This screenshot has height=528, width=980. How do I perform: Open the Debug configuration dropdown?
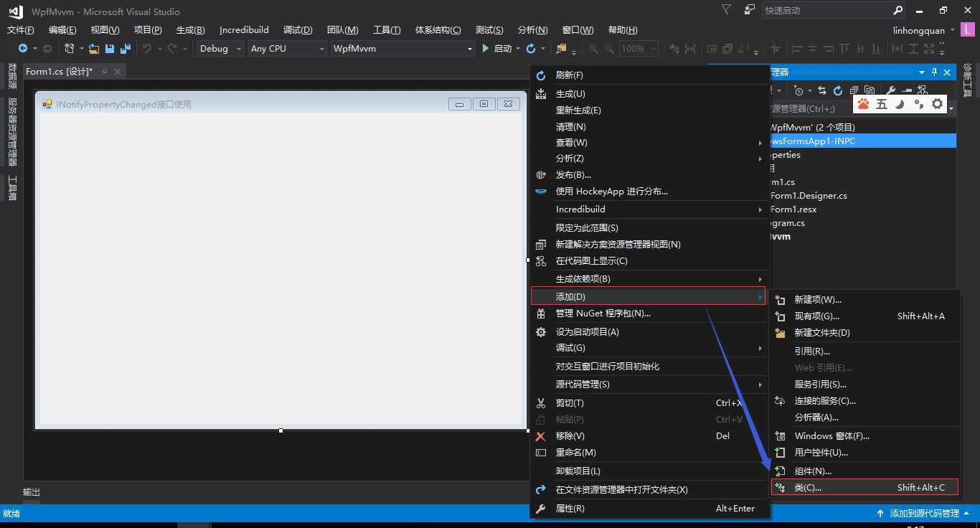pos(220,48)
